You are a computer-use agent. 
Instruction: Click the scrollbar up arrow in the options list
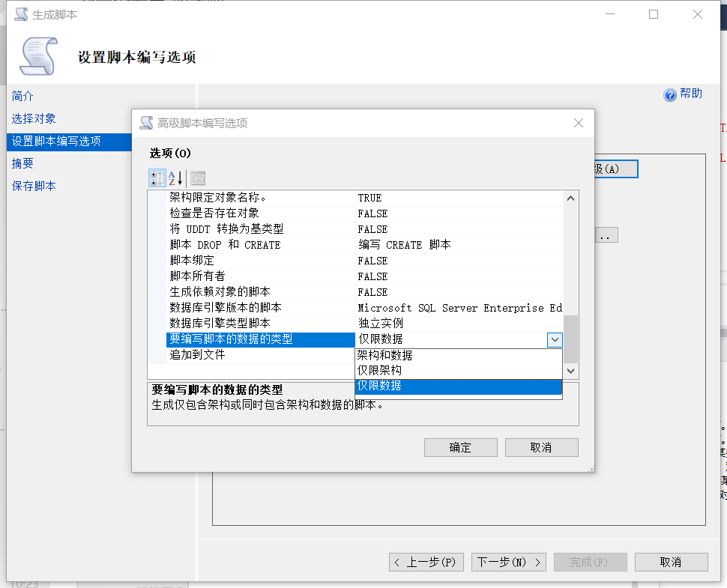pyautogui.click(x=570, y=198)
